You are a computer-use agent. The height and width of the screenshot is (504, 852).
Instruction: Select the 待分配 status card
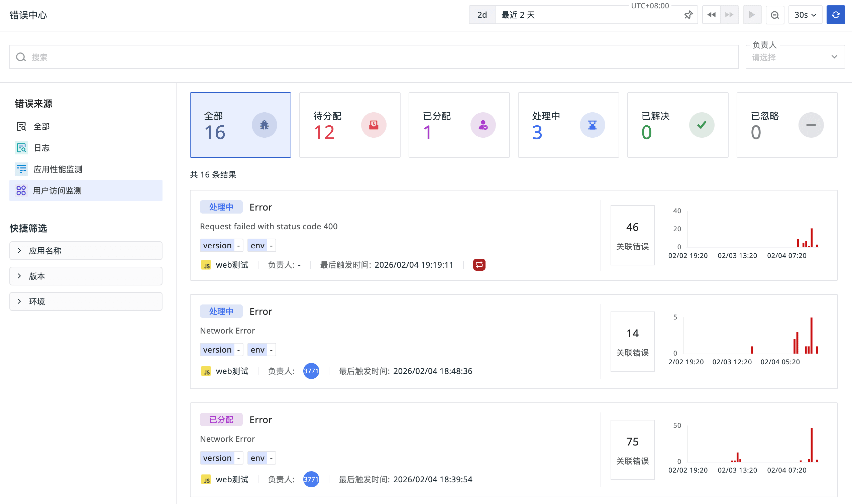[349, 125]
